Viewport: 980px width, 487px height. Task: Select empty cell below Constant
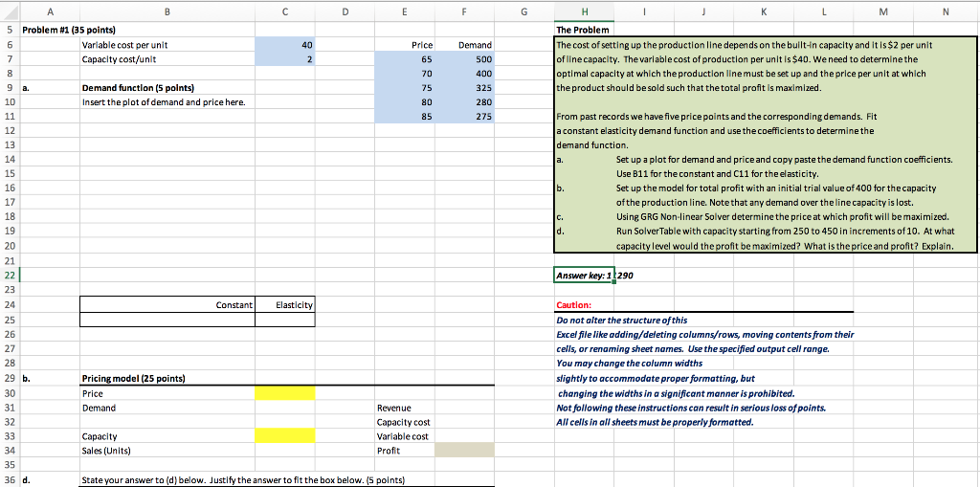[x=167, y=319]
